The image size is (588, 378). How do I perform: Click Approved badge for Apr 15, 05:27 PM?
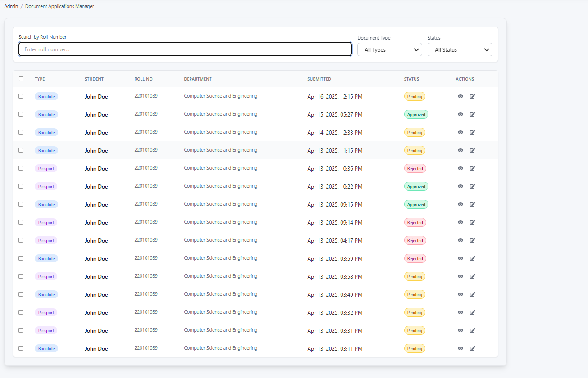(416, 114)
